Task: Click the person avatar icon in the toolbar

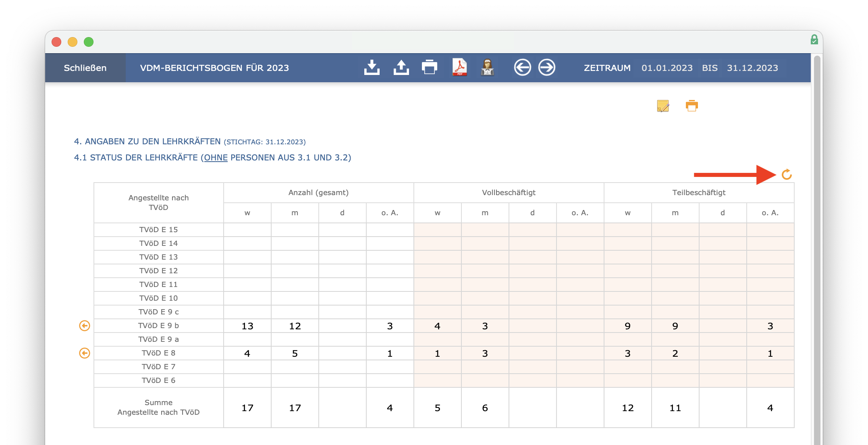Action: [x=487, y=67]
